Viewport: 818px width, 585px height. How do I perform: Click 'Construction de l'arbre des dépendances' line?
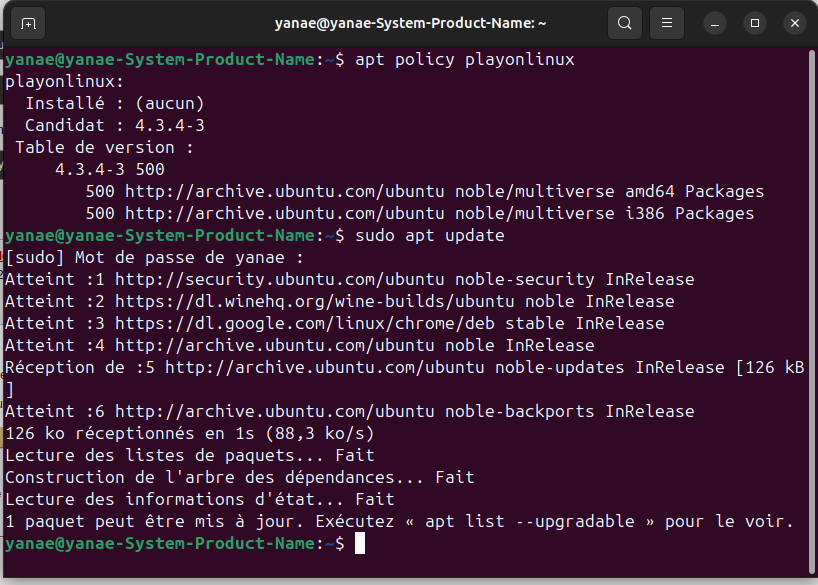pyautogui.click(x=240, y=477)
